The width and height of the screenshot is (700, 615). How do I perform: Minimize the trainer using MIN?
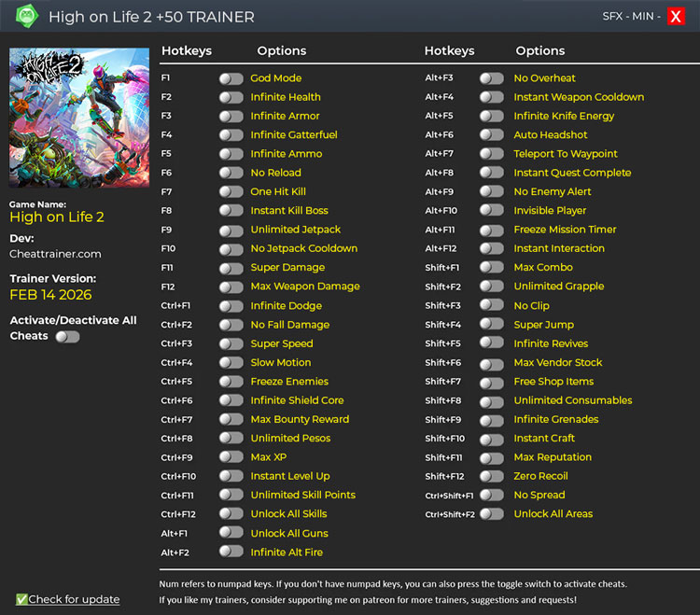click(x=645, y=16)
